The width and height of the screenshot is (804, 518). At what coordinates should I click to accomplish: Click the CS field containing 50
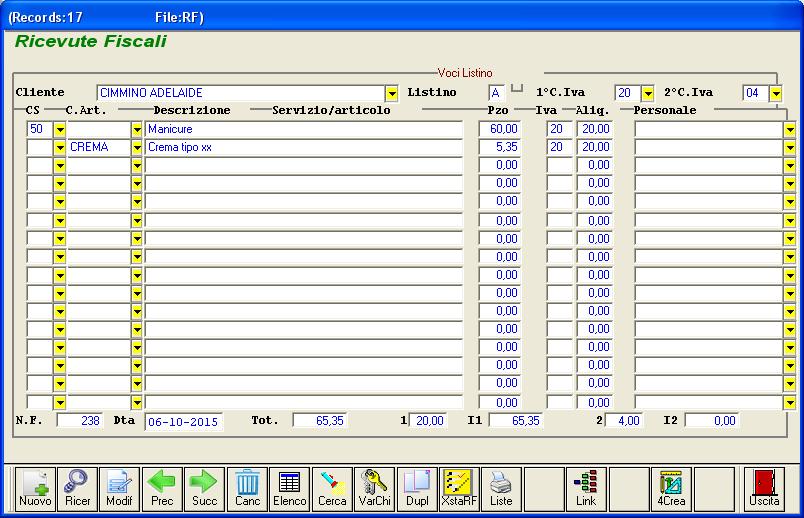(x=41, y=129)
